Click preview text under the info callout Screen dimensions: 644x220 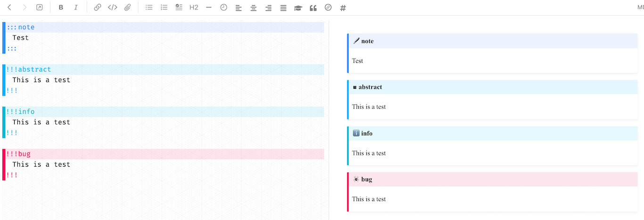pyautogui.click(x=369, y=153)
